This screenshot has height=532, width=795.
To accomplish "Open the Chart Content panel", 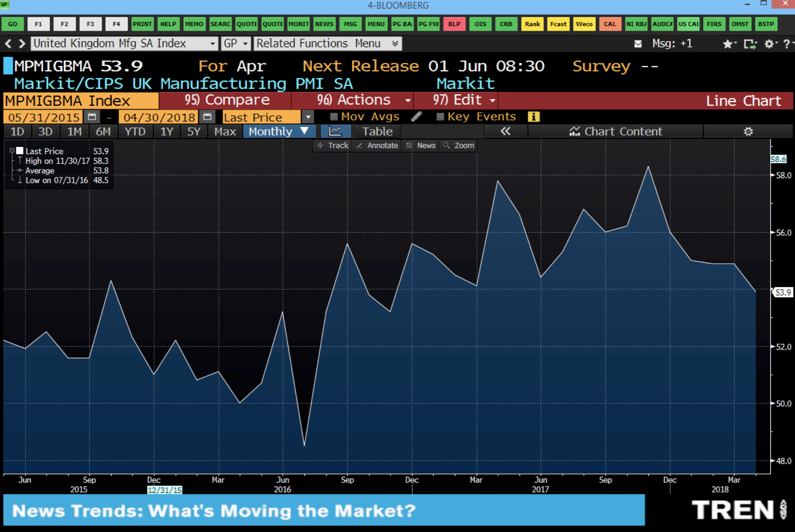I will click(x=616, y=132).
